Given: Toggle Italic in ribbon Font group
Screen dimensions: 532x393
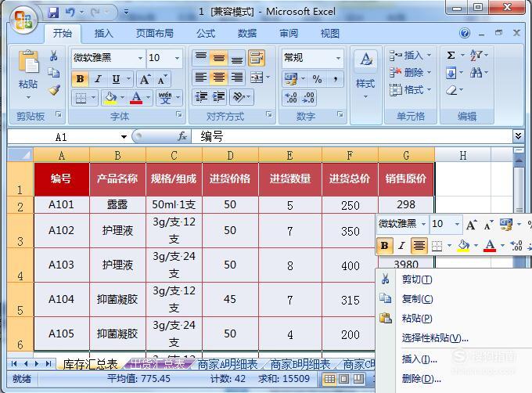Looking at the screenshot, I should tap(98, 79).
